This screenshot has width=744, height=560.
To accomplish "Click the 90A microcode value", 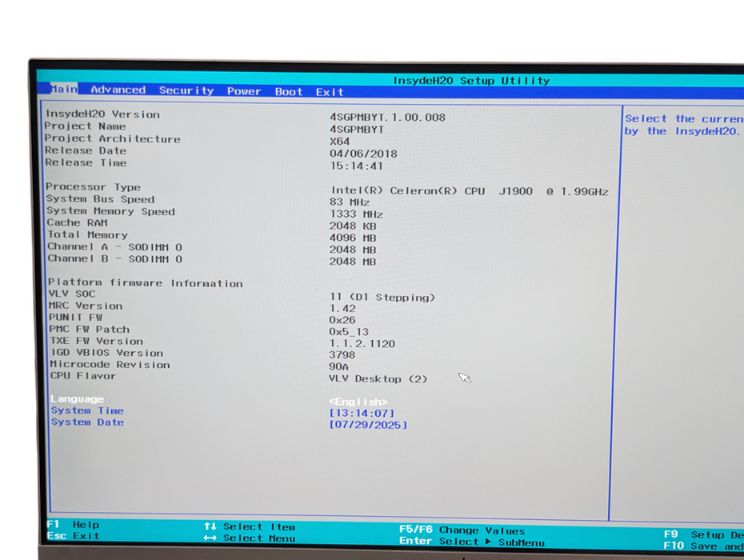I will pos(338,366).
